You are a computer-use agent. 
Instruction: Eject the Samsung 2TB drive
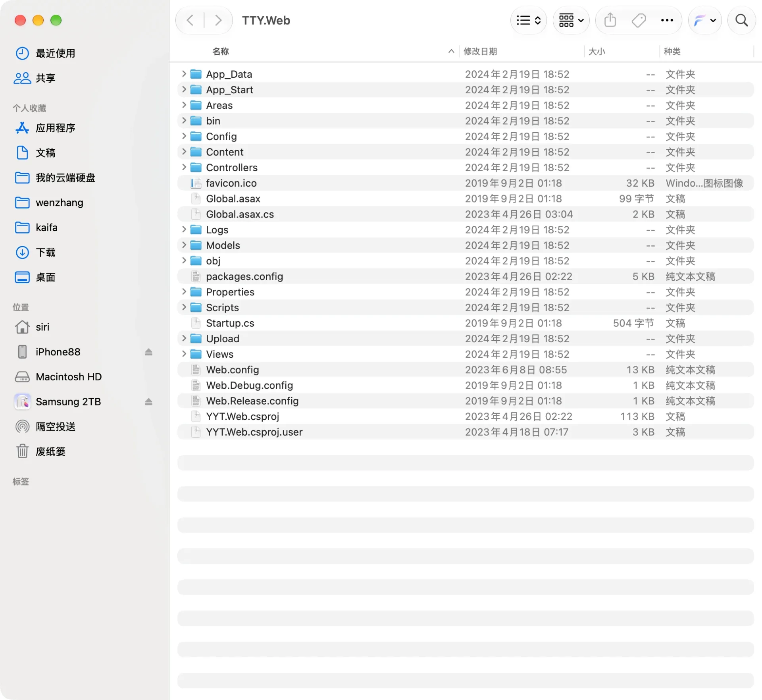pos(148,402)
